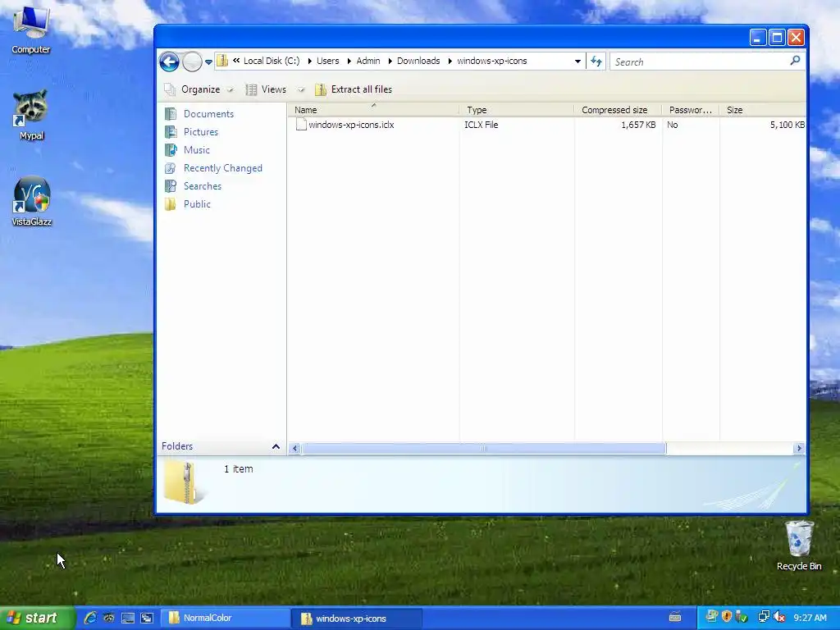Viewport: 840px width, 630px height.
Task: Click the Recently Changed sidebar icon
Action: [171, 168]
